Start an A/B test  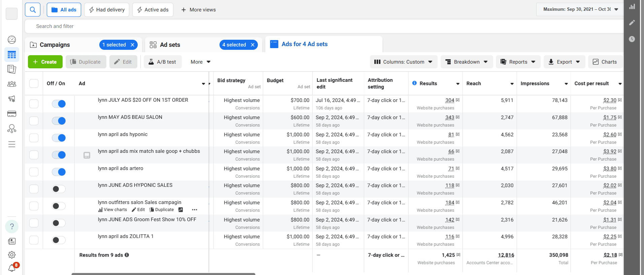[x=163, y=62]
